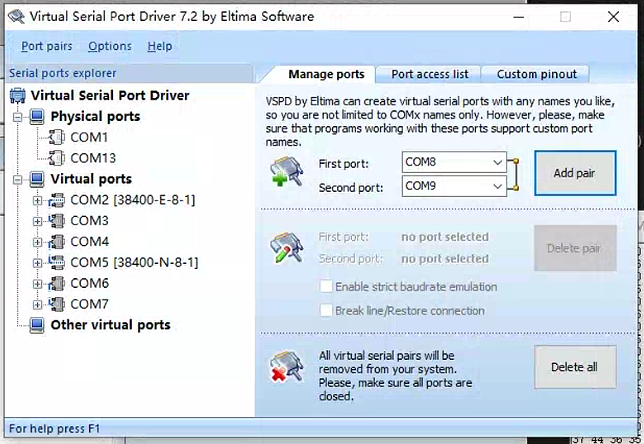The height and width of the screenshot is (444, 644).
Task: Switch to the Port access list tab
Action: point(430,74)
